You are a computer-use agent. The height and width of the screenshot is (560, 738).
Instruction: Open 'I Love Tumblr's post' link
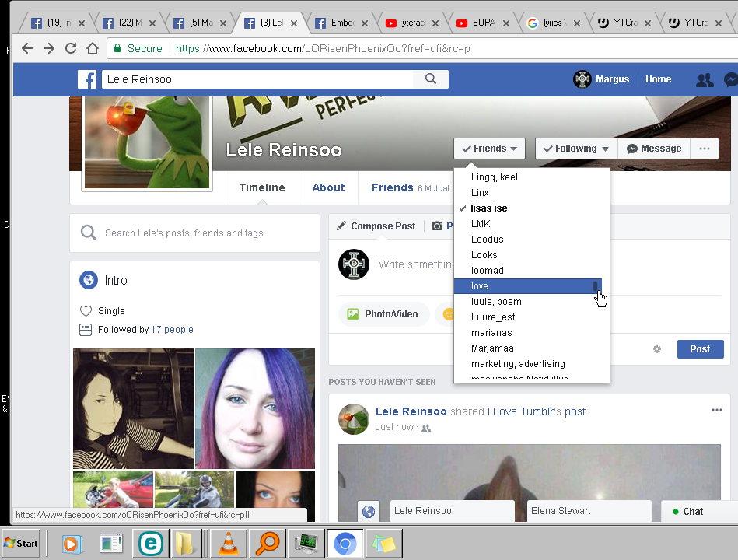point(537,411)
